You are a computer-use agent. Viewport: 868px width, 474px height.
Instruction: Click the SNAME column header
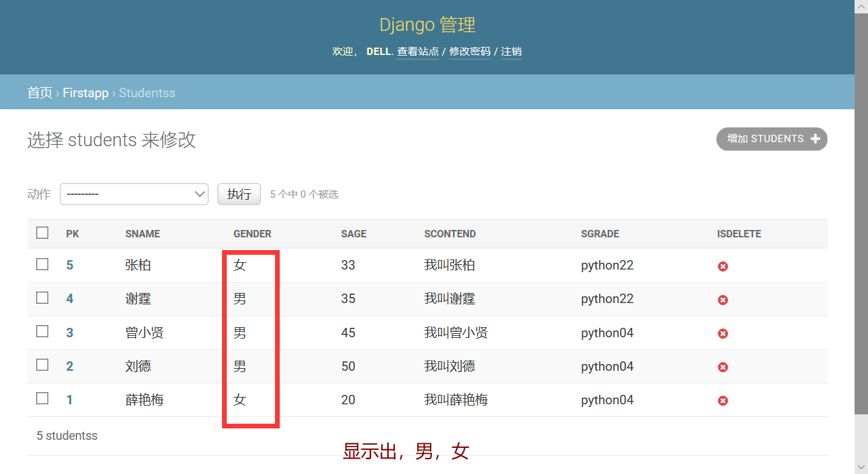tap(142, 234)
